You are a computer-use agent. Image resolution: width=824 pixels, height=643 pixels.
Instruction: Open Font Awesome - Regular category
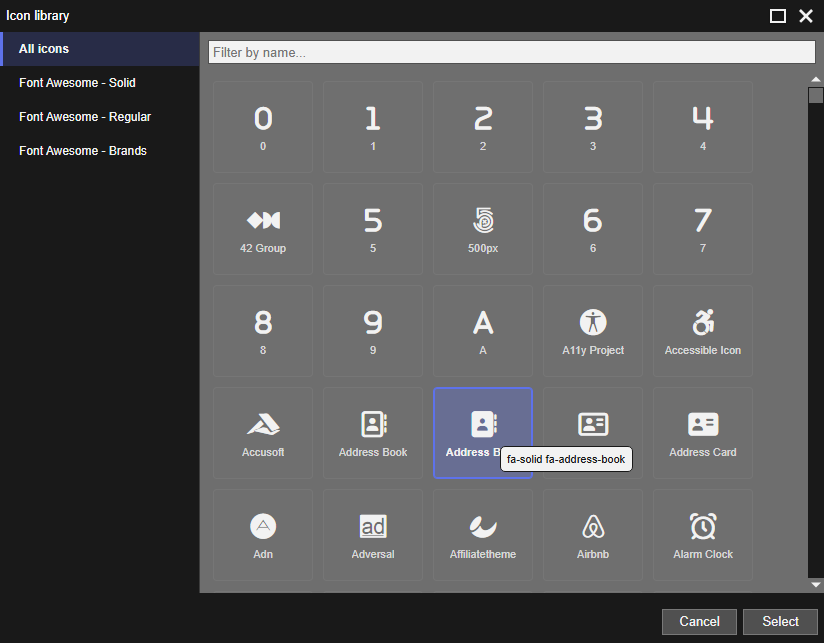click(x=100, y=117)
